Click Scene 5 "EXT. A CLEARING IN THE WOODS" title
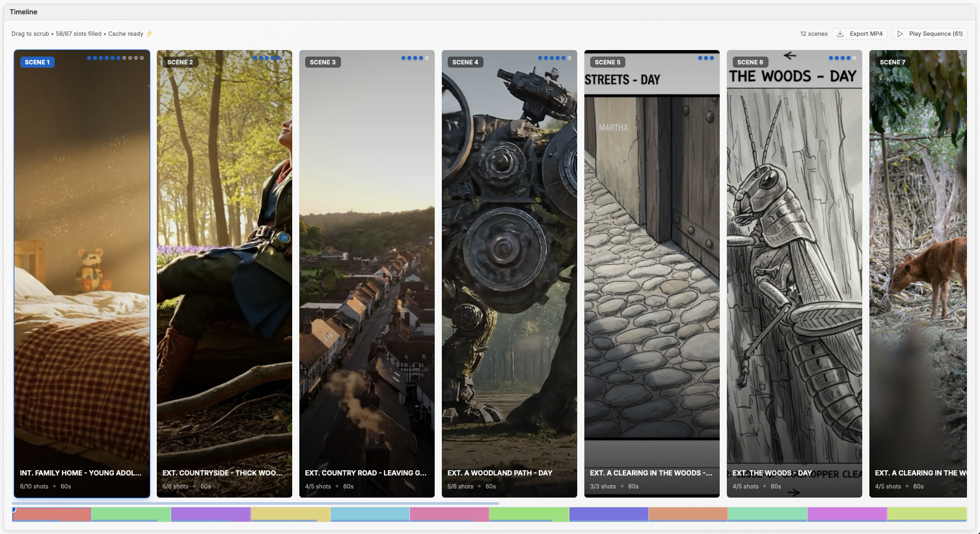 [x=651, y=473]
